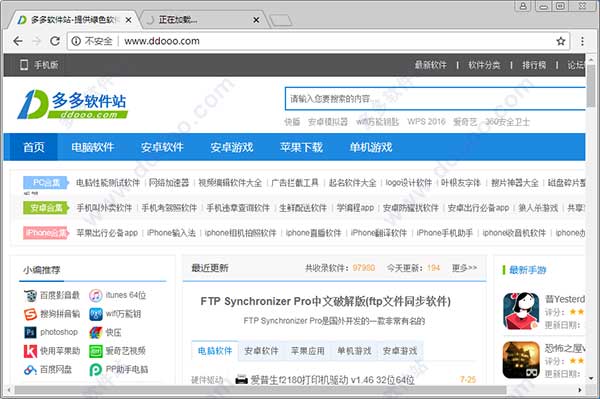Click the 快压 icon
The width and height of the screenshot is (600, 399).
point(96,332)
